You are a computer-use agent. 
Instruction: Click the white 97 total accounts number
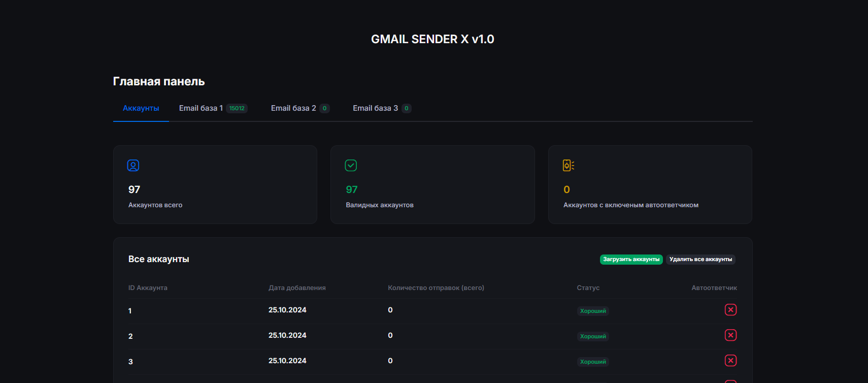tap(134, 189)
